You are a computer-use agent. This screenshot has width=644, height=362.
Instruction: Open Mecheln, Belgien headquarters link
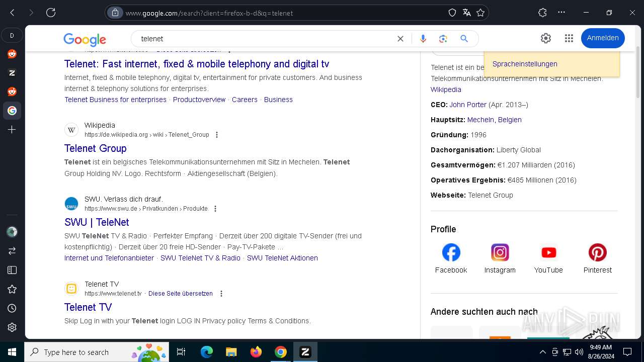[494, 120]
